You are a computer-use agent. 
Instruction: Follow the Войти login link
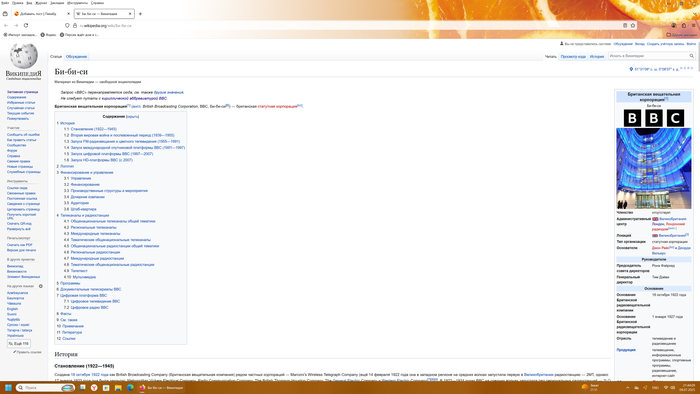691,44
